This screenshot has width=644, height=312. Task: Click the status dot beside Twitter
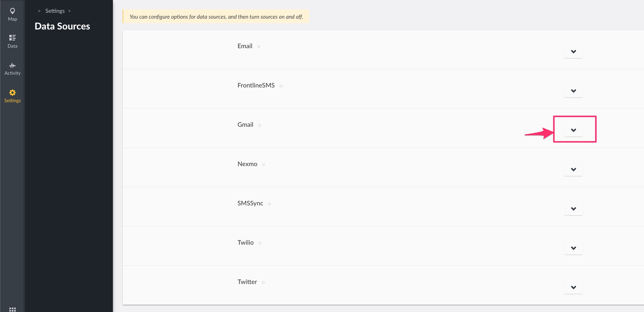tap(263, 283)
